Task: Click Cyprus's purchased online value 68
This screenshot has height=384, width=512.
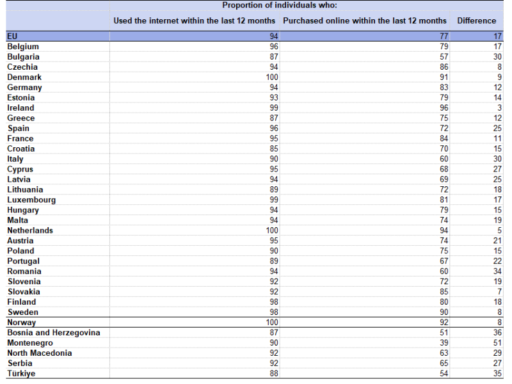Action: [x=444, y=169]
